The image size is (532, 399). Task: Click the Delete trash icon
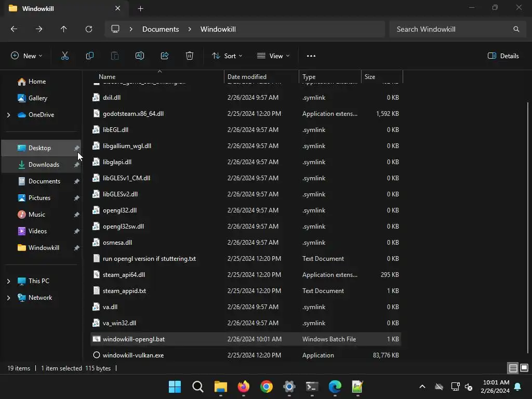[x=190, y=56]
